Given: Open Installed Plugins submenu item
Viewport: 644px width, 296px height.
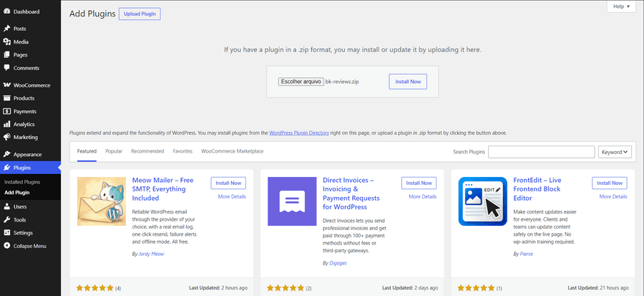Looking at the screenshot, I should [22, 182].
